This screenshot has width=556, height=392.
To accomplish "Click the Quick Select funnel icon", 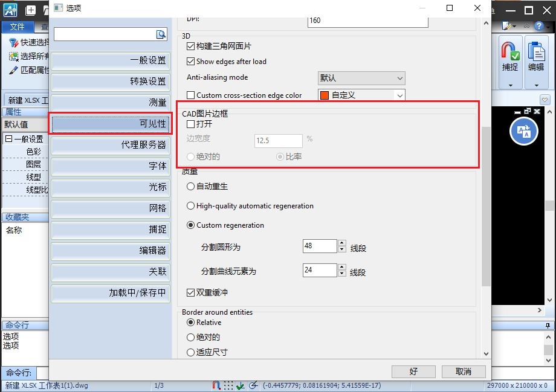I will 13,43.
